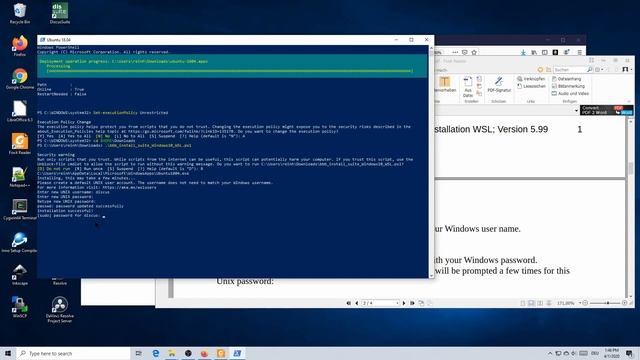Open Firefox downloads arrow icon
Viewport: 640px width, 360px height.
(523, 52)
